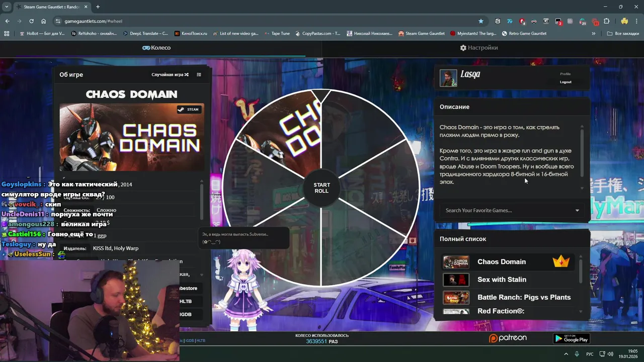Click the crown icon beside Chaos Domain
Viewport: 644px width, 362px height.
coord(561,261)
